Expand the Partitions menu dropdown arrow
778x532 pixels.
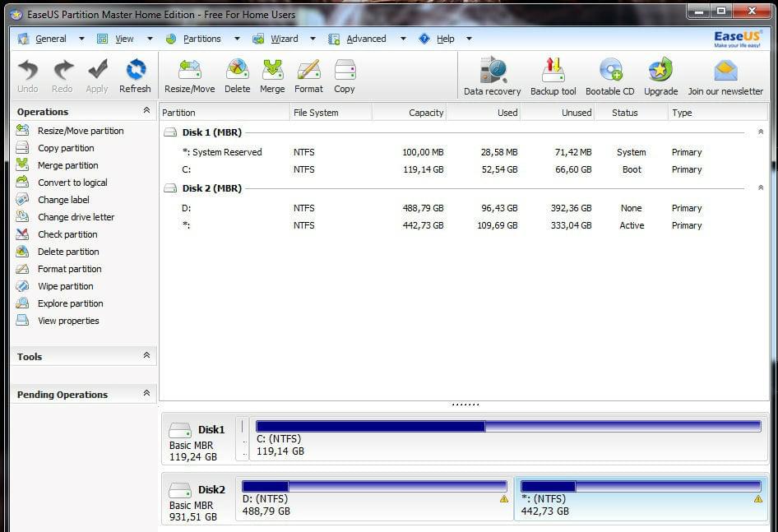237,39
